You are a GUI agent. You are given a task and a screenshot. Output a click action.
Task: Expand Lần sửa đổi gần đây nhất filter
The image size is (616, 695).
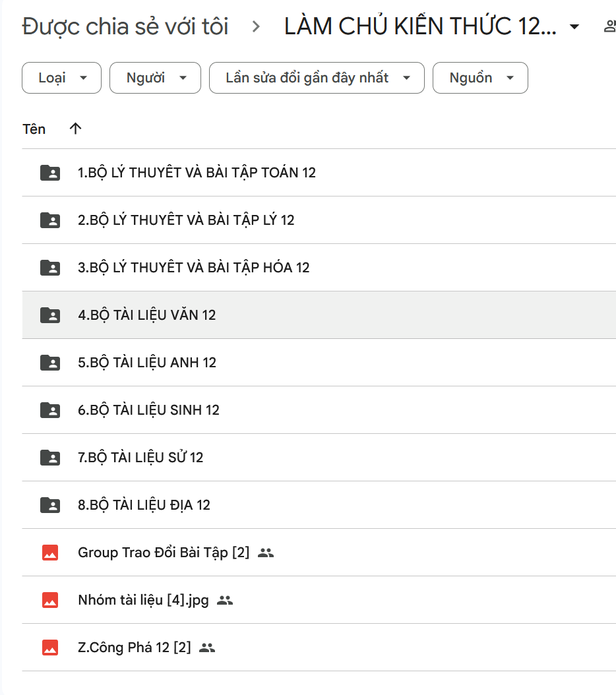[317, 78]
